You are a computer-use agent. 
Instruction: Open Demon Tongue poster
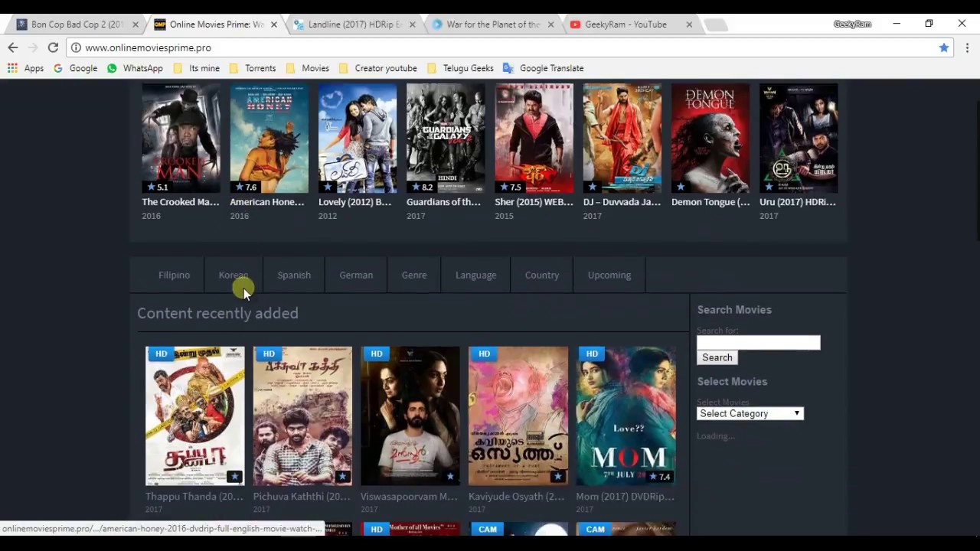pos(710,138)
